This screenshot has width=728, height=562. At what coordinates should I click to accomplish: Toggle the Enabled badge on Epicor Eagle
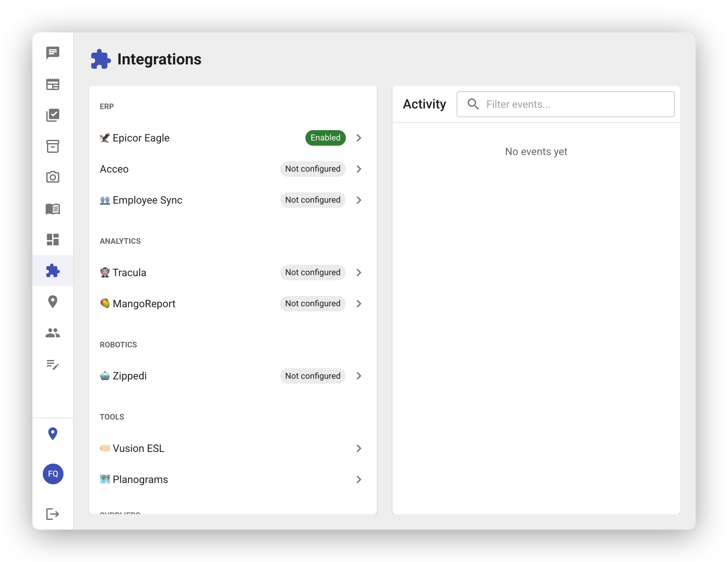click(325, 138)
